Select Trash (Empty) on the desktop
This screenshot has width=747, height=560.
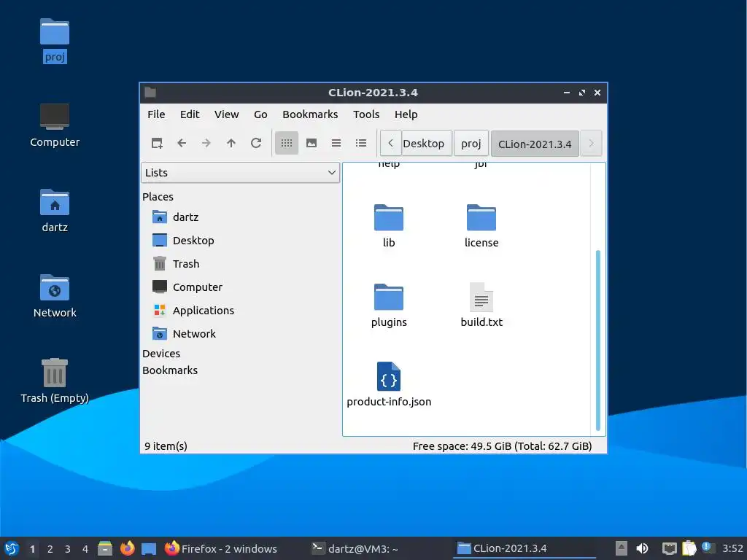[55, 381]
